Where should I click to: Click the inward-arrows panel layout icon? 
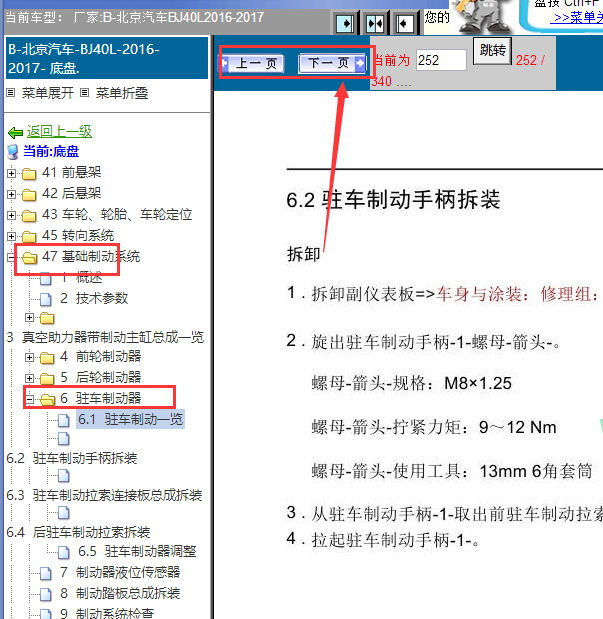(375, 24)
